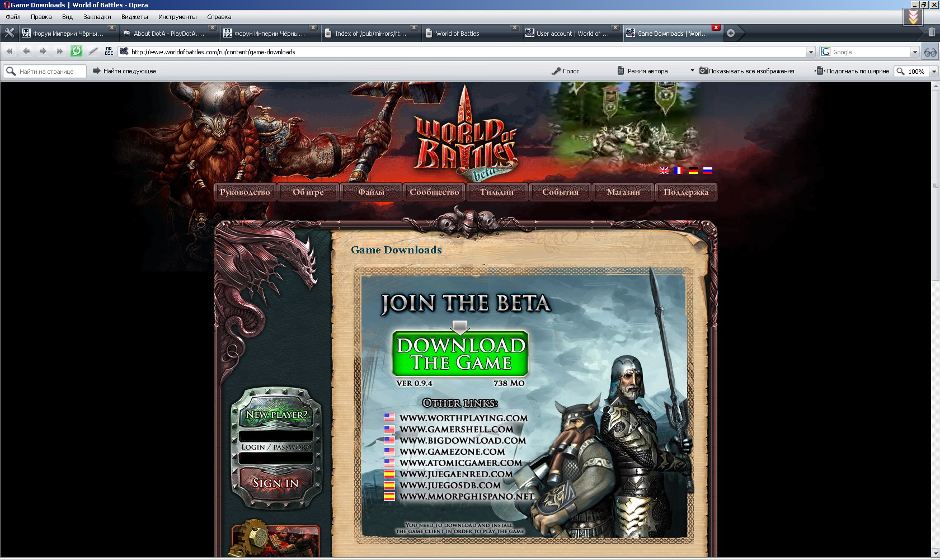The height and width of the screenshot is (560, 940).
Task: Open the www.gamershell.com mirror link
Action: click(x=456, y=429)
